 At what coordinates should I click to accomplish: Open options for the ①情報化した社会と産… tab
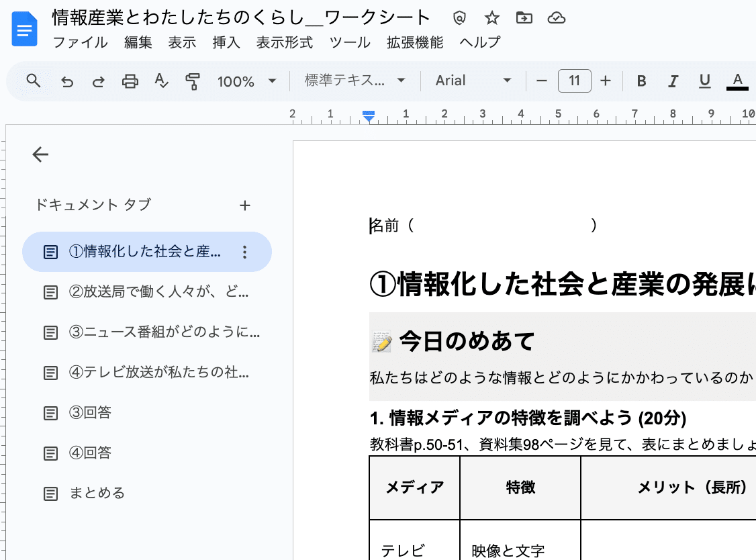[245, 252]
